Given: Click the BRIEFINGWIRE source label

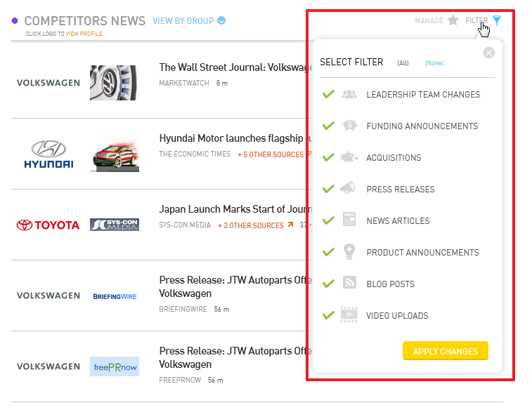Looking at the screenshot, I should tap(183, 309).
